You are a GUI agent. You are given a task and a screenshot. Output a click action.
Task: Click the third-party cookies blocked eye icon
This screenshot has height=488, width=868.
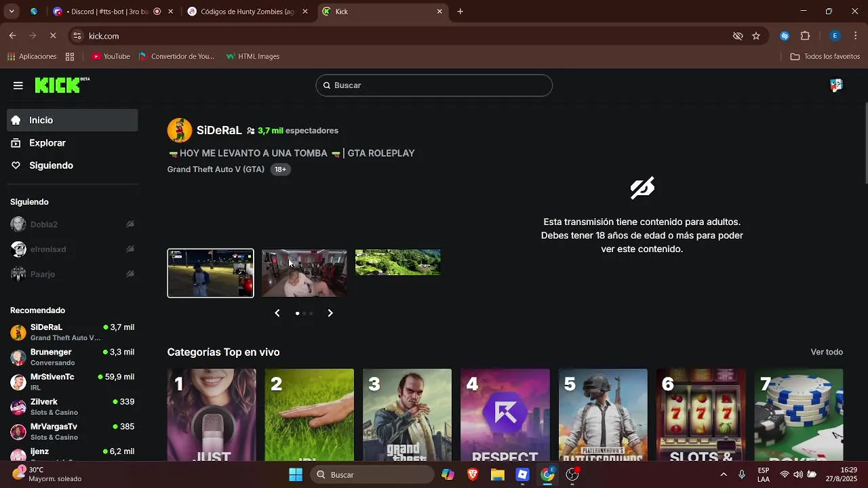pyautogui.click(x=738, y=36)
